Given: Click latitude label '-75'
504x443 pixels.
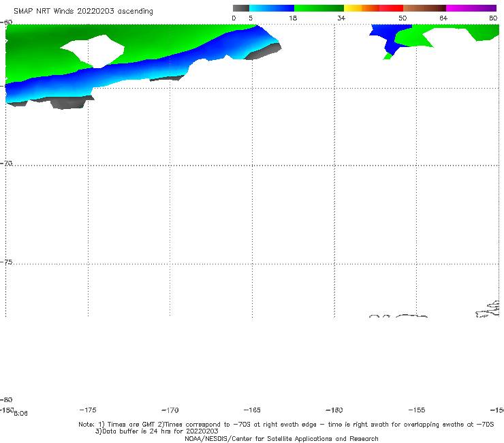Looking at the screenshot, I should (6, 262).
